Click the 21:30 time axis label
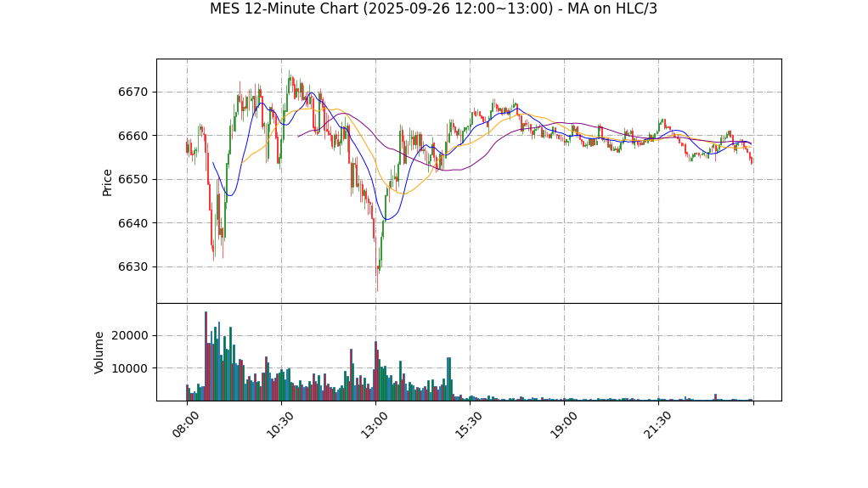The width and height of the screenshot is (868, 488). 657,425
